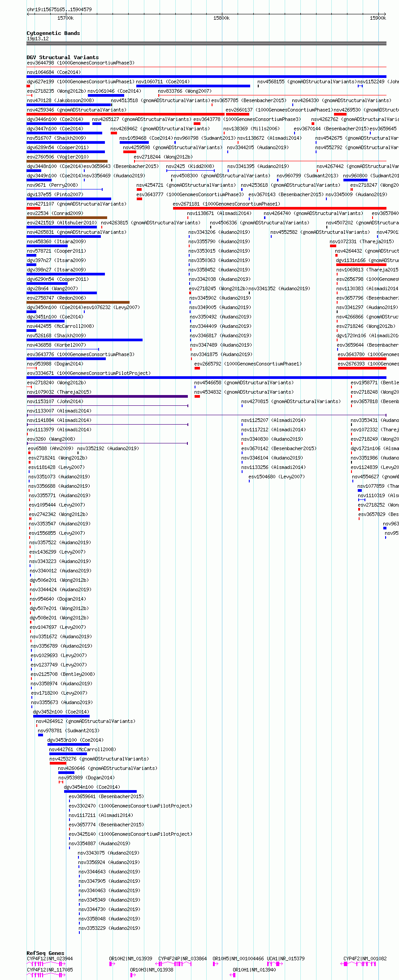Open OR10H2|NM_013939 gene
The width and height of the screenshot is (399, 980).
(x=131, y=959)
